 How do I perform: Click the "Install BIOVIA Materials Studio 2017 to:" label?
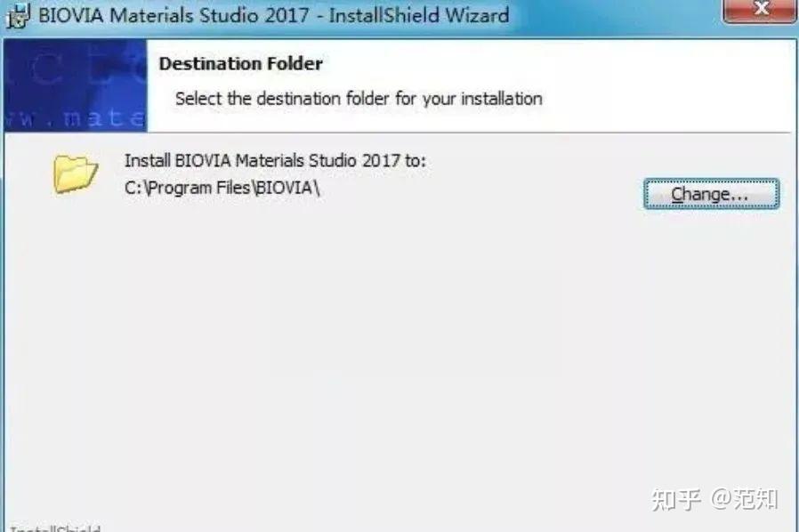click(275, 160)
